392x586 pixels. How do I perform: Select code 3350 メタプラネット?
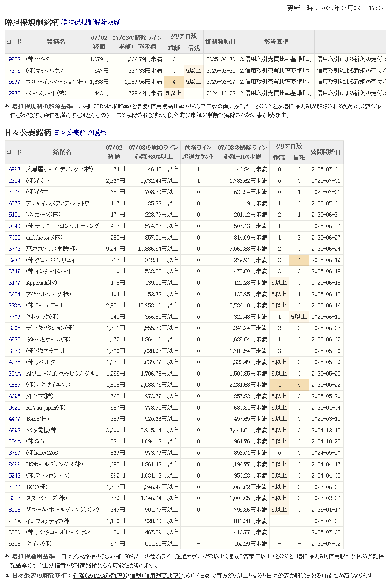14,351
